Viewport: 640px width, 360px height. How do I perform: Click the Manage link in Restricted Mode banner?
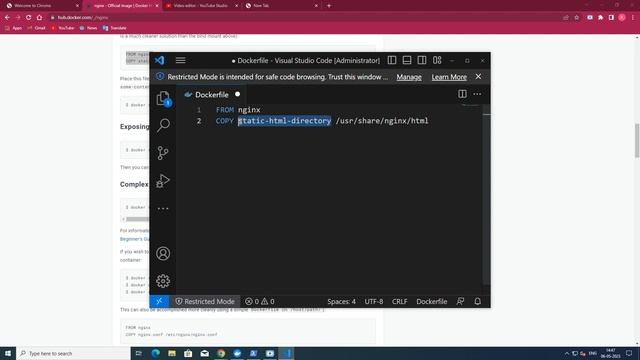[x=409, y=77]
